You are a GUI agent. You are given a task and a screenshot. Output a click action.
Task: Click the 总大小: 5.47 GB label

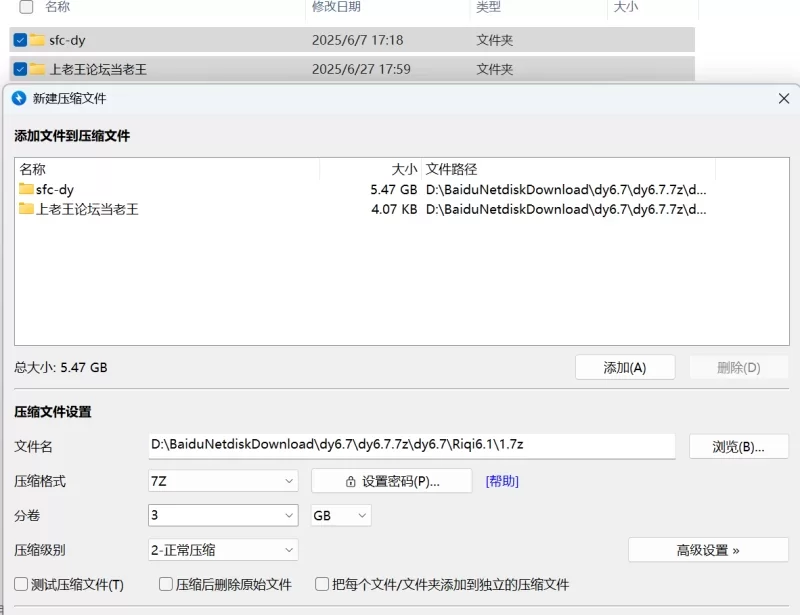(x=61, y=367)
